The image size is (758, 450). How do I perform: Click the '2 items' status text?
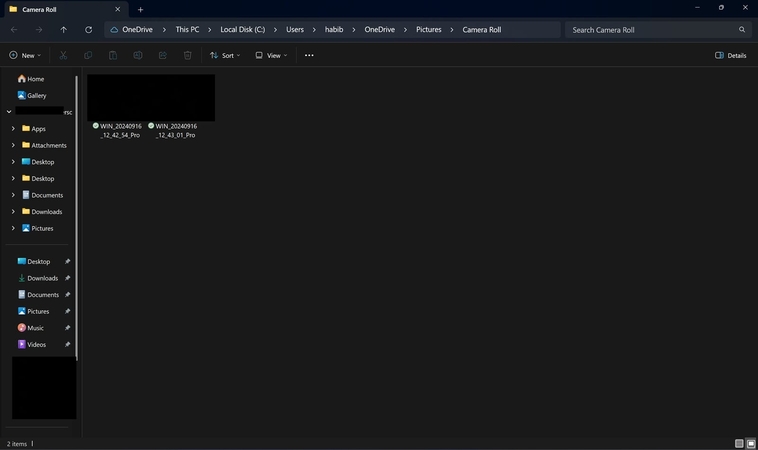tap(17, 444)
